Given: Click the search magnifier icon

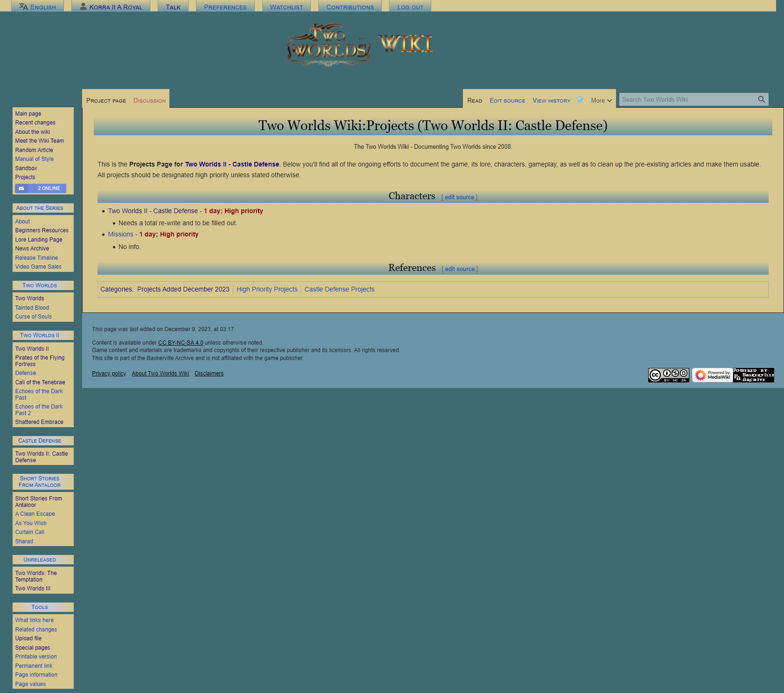Looking at the screenshot, I should [761, 99].
